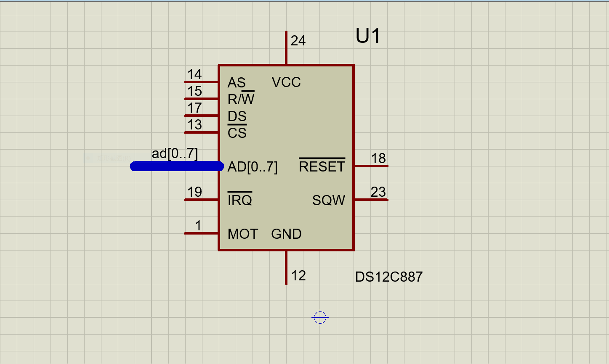Select pin 12 GND line
Screen dimensions: 609x364
coord(286,267)
